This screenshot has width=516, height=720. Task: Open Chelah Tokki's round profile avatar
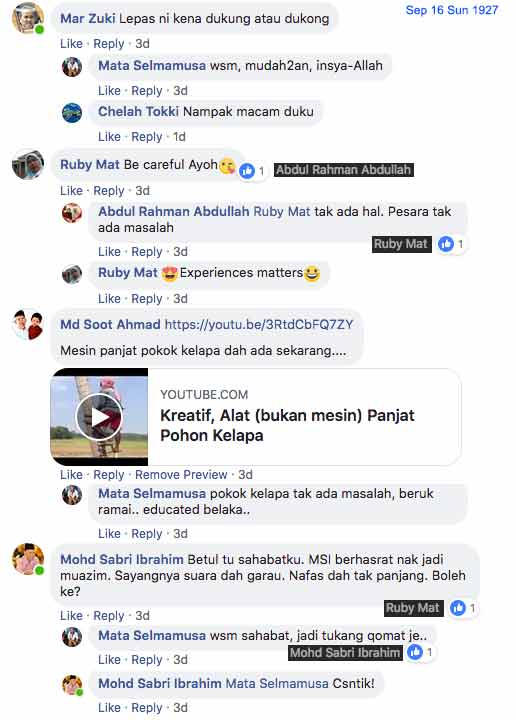click(x=72, y=113)
